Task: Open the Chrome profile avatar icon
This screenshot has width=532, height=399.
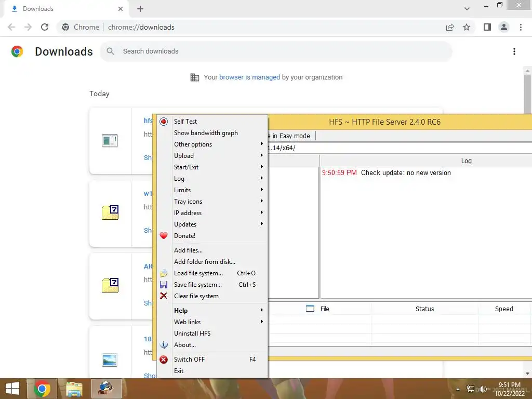Action: 504,27
